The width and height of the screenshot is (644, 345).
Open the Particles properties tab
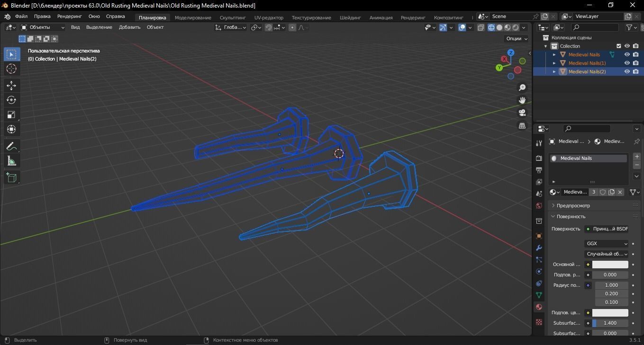coord(539,259)
